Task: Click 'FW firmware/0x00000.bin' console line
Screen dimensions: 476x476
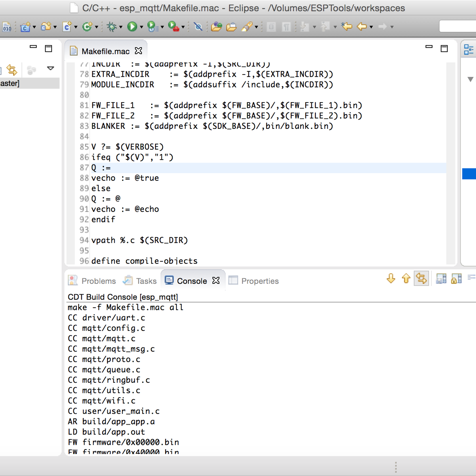Action: pyautogui.click(x=123, y=442)
